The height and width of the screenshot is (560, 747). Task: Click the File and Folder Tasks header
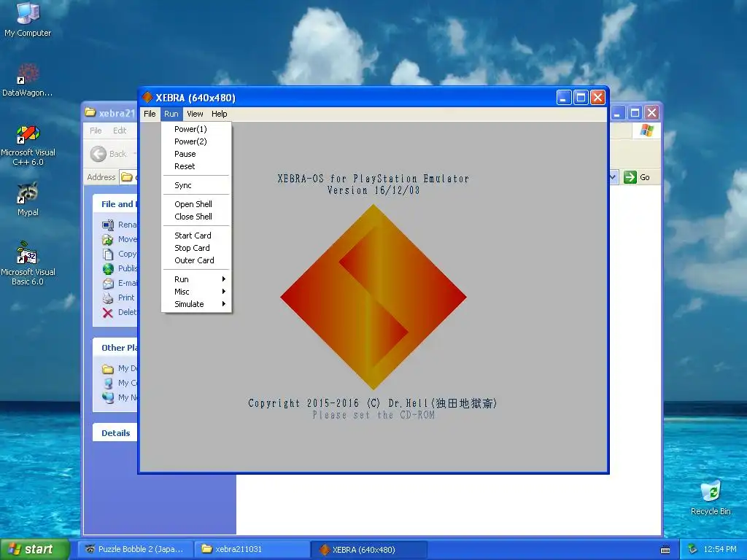tap(115, 204)
